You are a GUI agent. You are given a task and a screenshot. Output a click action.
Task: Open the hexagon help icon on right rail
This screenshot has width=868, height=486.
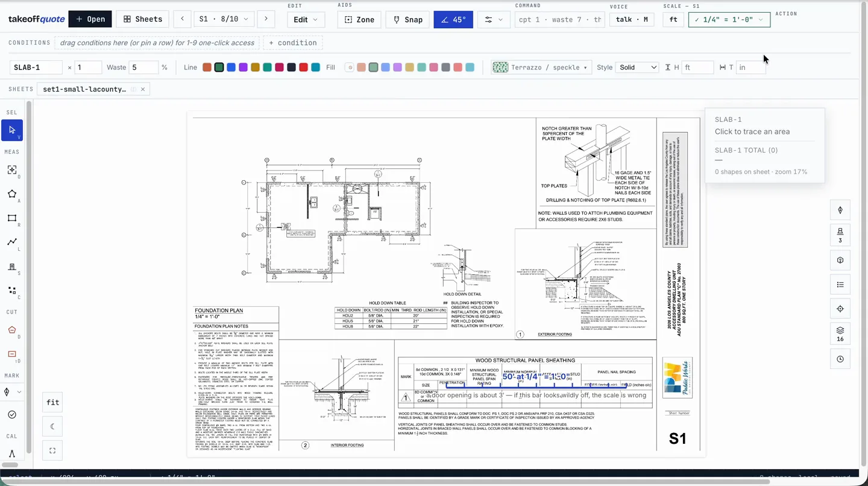tap(840, 260)
